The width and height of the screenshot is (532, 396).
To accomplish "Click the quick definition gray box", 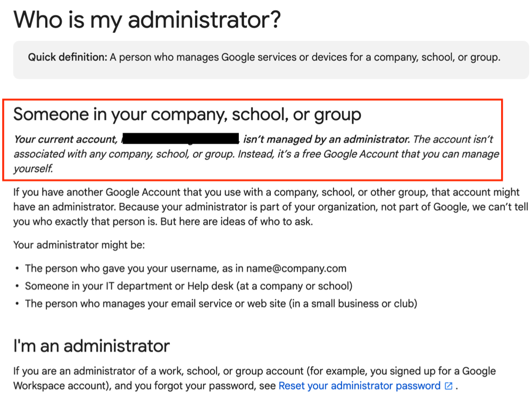I will click(x=271, y=60).
